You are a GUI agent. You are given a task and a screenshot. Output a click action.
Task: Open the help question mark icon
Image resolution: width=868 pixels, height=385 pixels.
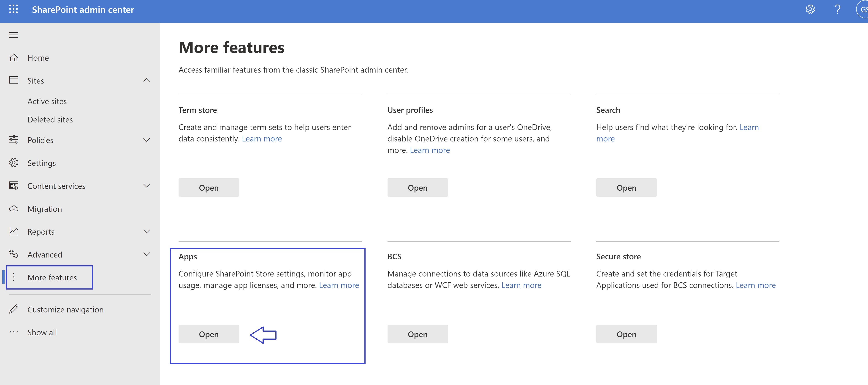[837, 9]
